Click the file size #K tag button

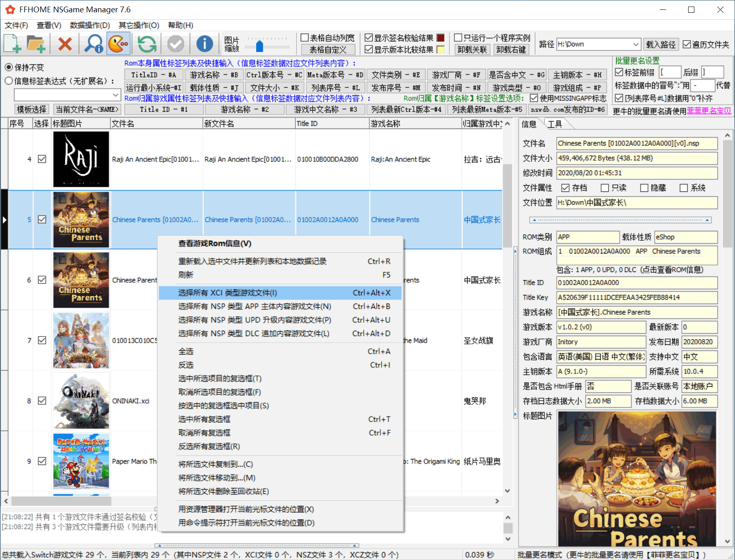click(275, 88)
